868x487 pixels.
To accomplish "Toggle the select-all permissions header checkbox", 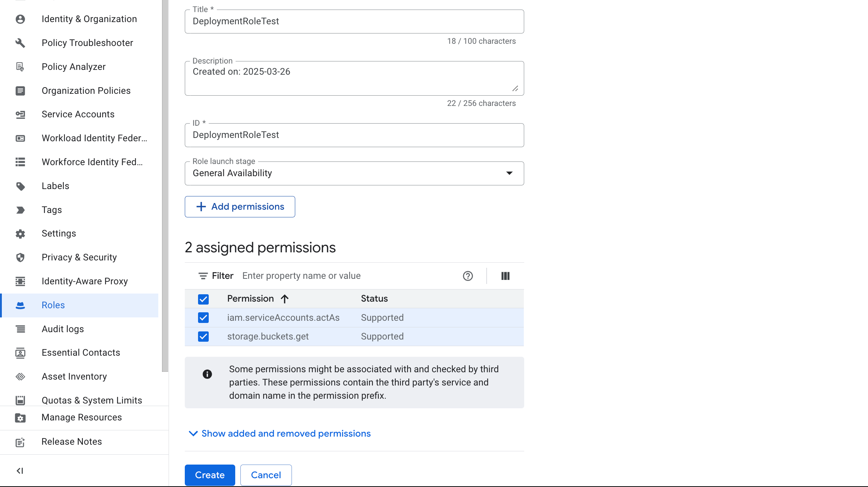I will [x=203, y=299].
